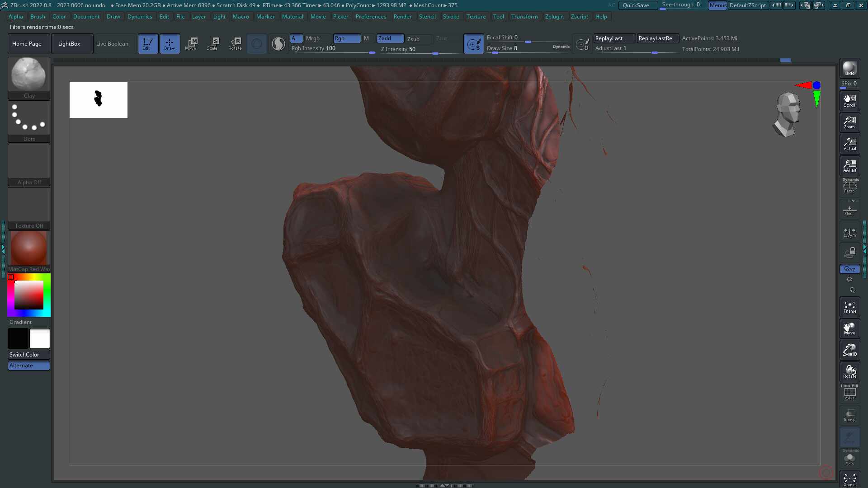
Task: Click the Zoom3D navigation icon
Action: click(x=849, y=350)
